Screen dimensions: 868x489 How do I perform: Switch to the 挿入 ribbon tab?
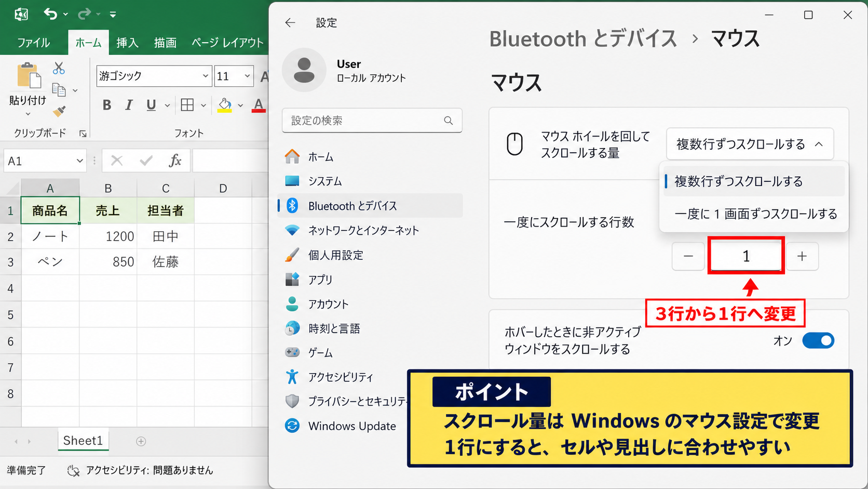(x=127, y=43)
